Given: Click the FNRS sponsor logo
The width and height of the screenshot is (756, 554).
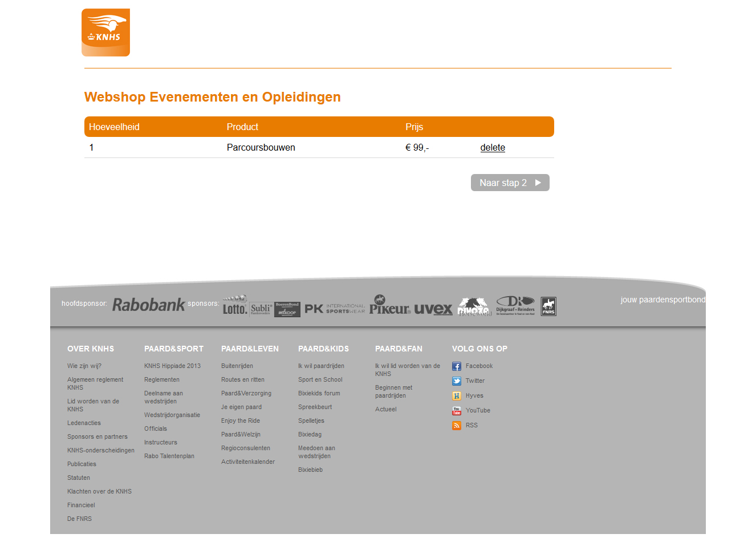Looking at the screenshot, I should 548,306.
